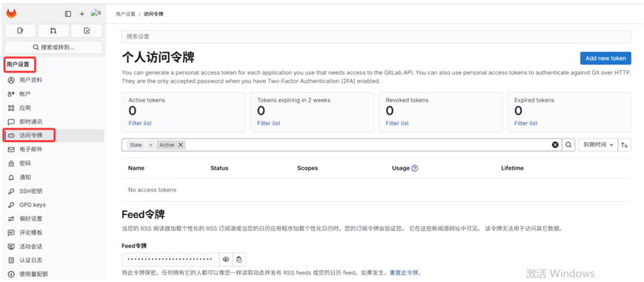Toggle the sort direction button
644x282 pixels.
pyautogui.click(x=625, y=145)
